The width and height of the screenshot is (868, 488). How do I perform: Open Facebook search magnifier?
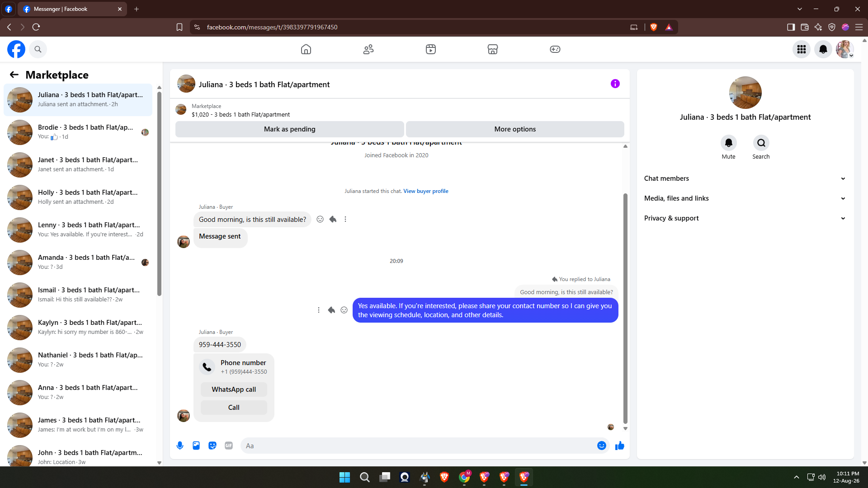[x=38, y=49]
